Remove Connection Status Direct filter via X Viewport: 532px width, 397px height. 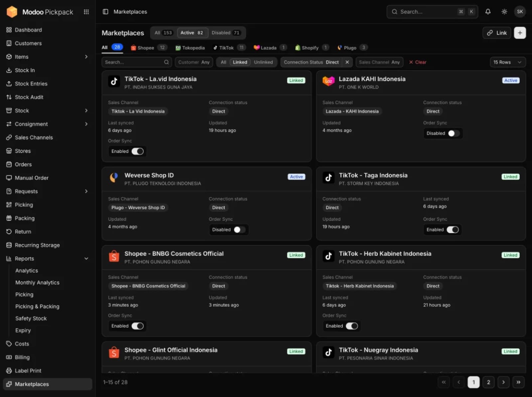click(x=347, y=62)
